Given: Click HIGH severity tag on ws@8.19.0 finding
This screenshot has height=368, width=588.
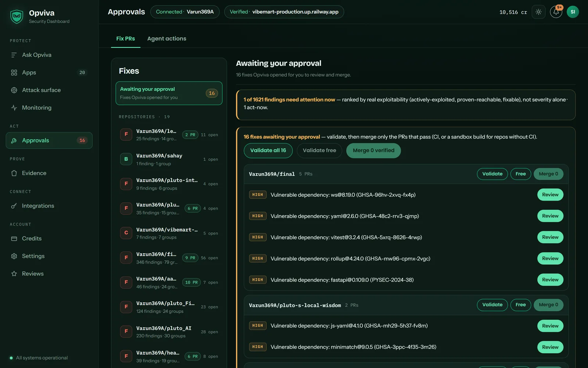Looking at the screenshot, I should (258, 195).
